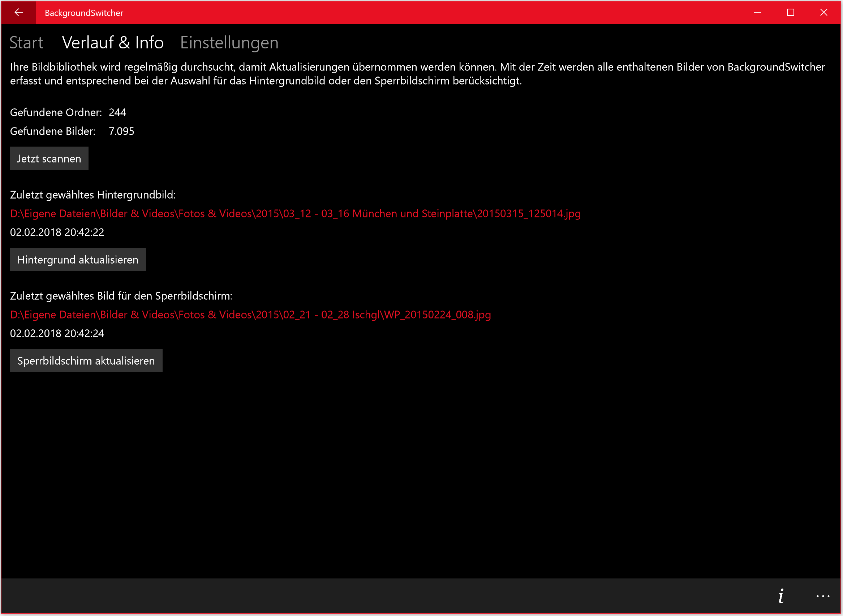843x616 pixels.
Task: Switch to the Start tab
Action: [26, 43]
